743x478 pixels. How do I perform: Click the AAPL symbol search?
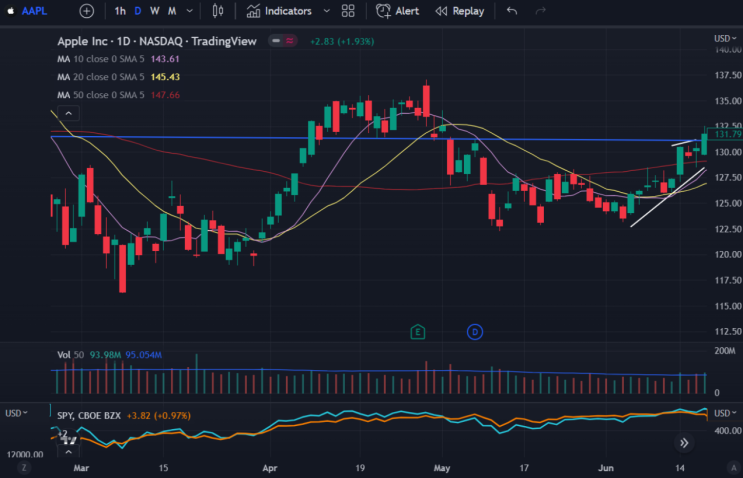(34, 11)
